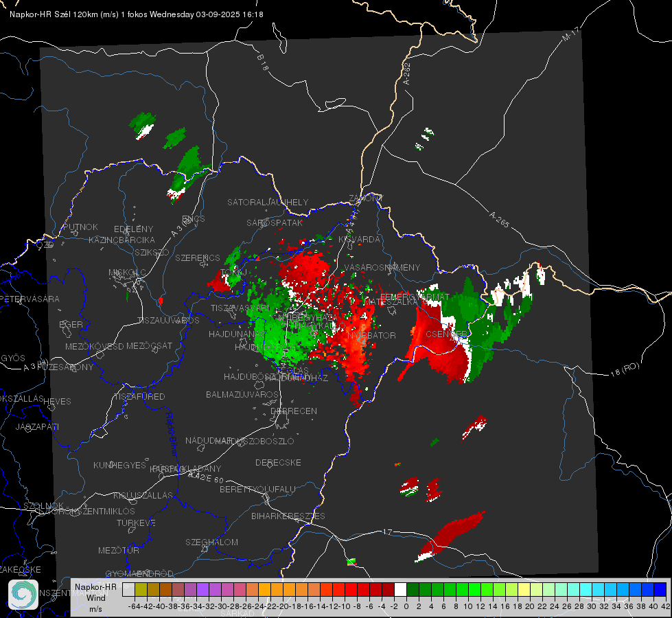Image resolution: width=672 pixels, height=618 pixels.
Task: Select the KISÚJSZÁLLÁS label
Action: 143,495
